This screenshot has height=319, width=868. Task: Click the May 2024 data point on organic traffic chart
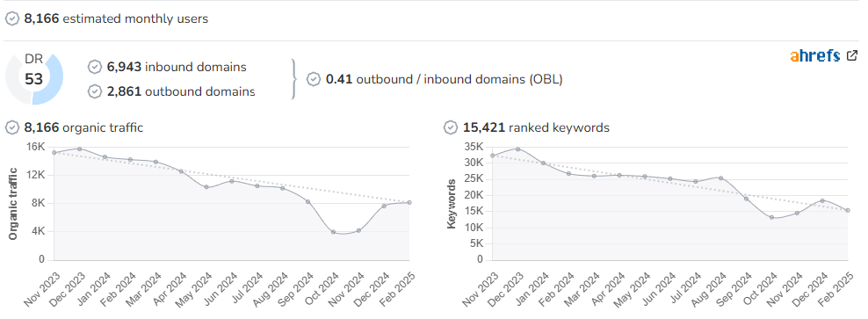click(206, 187)
